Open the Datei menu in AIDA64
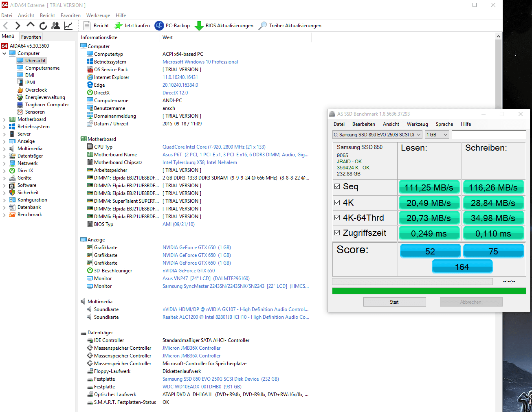This screenshot has width=532, height=412. [x=7, y=15]
